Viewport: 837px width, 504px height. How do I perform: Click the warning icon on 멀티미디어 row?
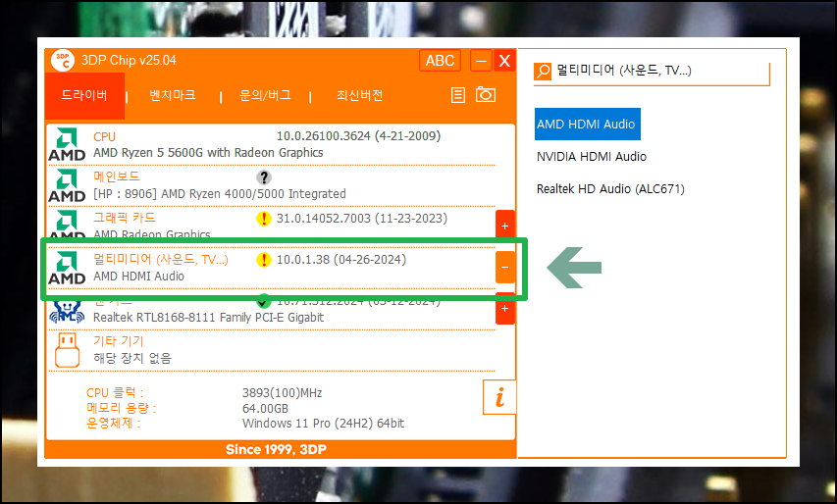(x=264, y=260)
